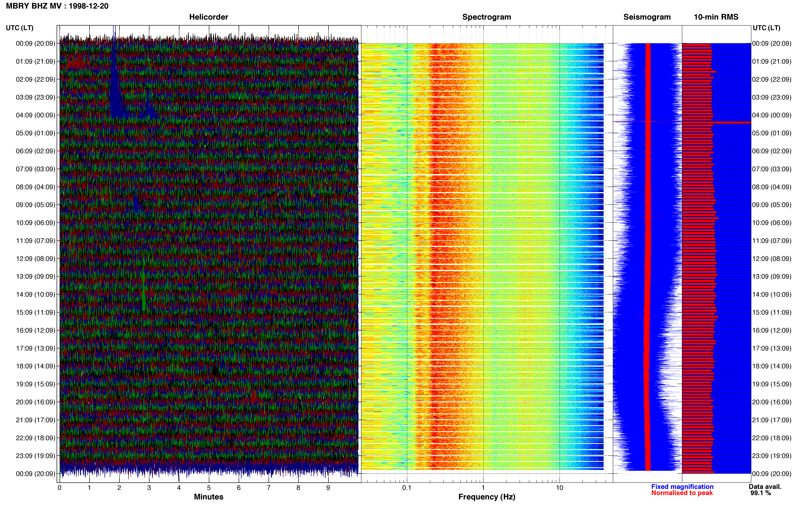Click the right 'UTC (LT)' axis label
The image size is (812, 508).
766,28
